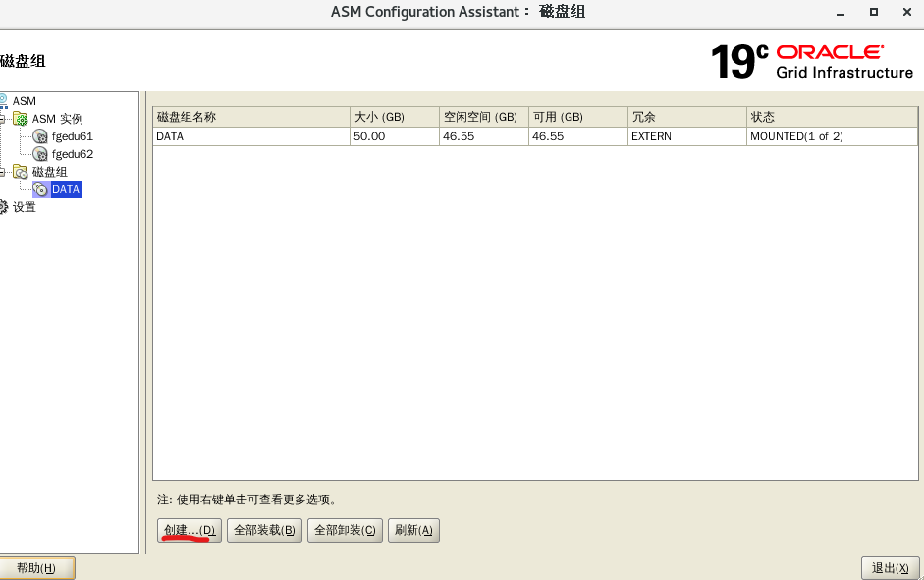Image resolution: width=924 pixels, height=580 pixels.
Task: Select DATA cell in disk group table
Action: coord(251,136)
